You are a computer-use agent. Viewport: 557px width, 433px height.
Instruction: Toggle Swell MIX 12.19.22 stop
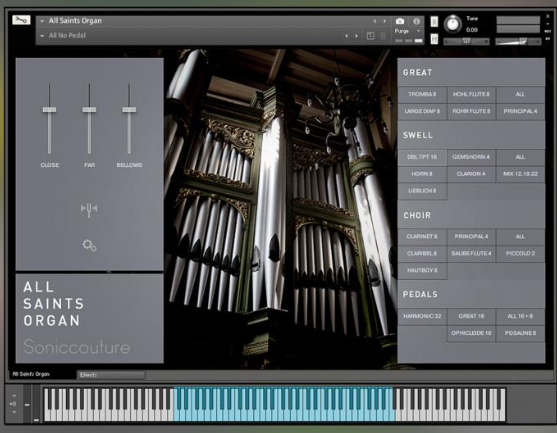click(x=520, y=174)
